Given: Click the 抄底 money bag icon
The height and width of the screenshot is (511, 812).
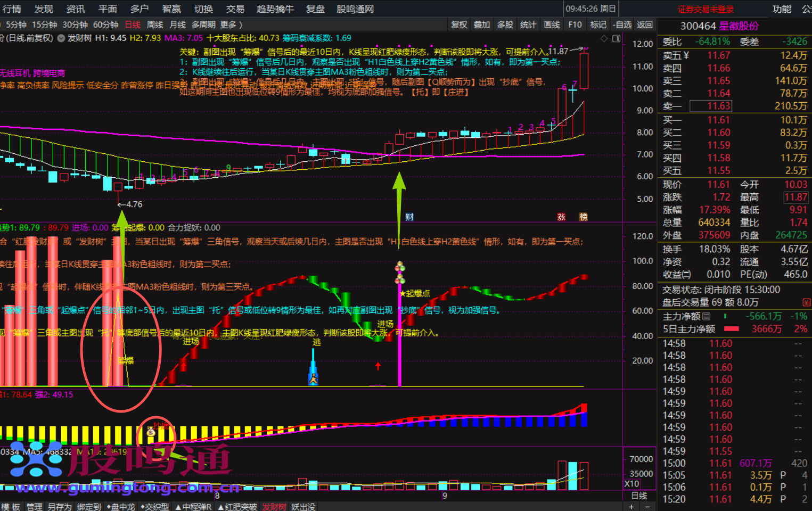Looking at the screenshot, I should pyautogui.click(x=151, y=432).
